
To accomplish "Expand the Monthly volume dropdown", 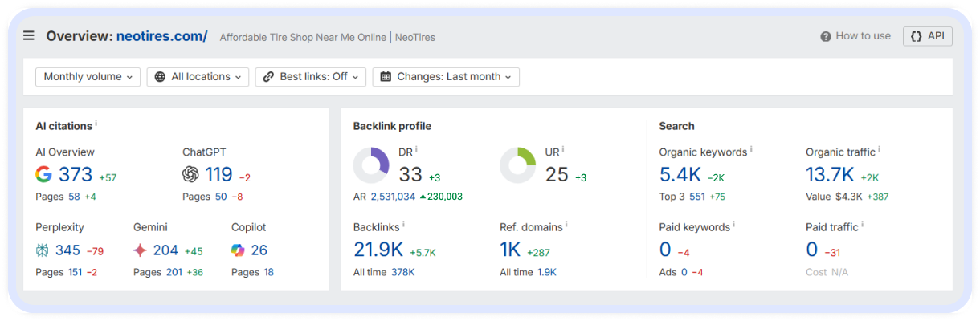I will pyautogui.click(x=88, y=77).
